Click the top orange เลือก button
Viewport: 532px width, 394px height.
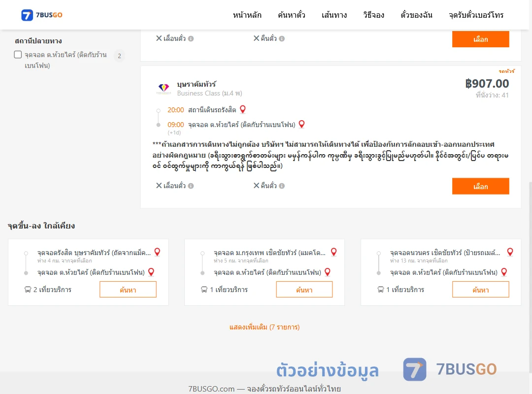click(x=480, y=39)
